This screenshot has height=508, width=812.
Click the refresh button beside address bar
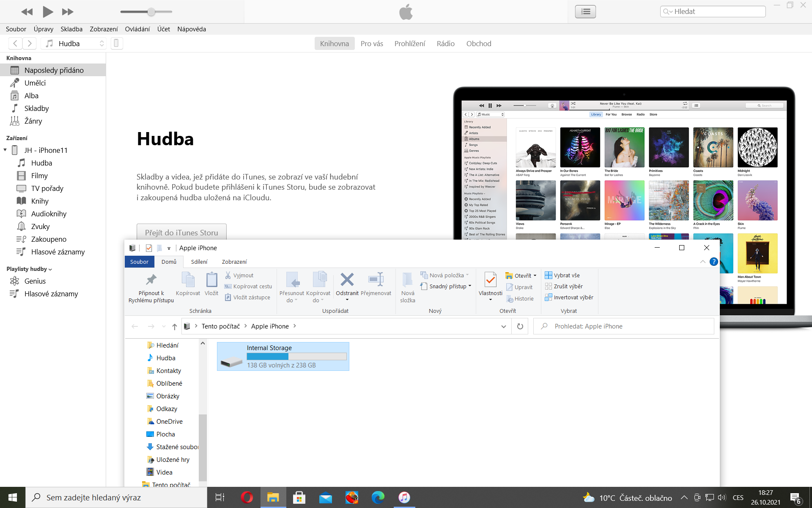click(520, 326)
